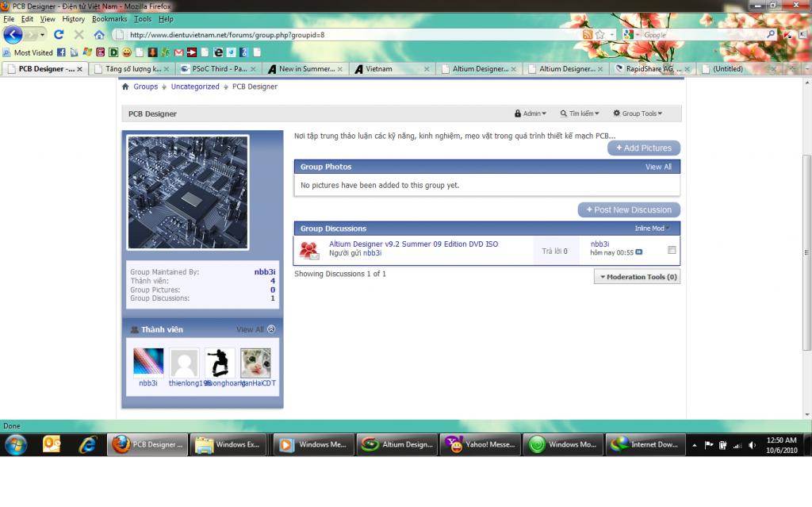Screen dimensions: 812x507
Task: Click the Add Pictures button
Action: (x=644, y=148)
